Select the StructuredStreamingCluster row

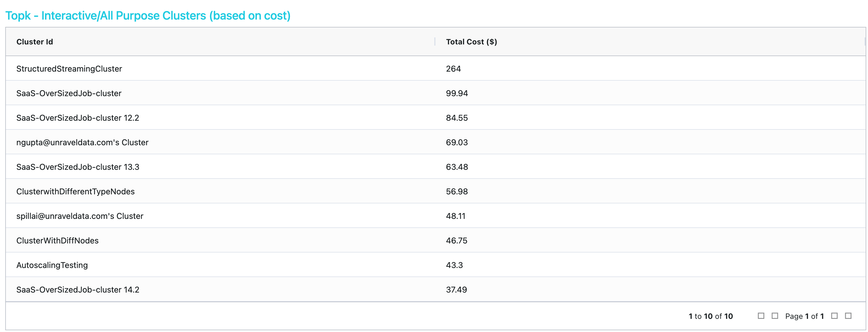(x=69, y=69)
